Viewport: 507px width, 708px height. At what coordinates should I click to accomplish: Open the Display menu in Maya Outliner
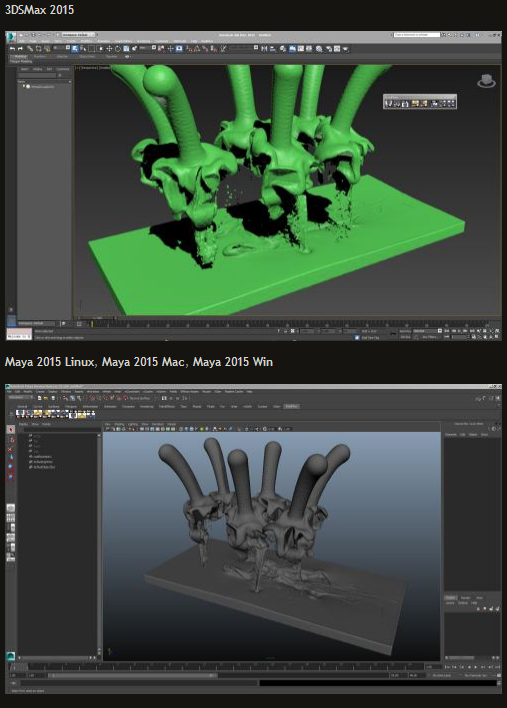tap(23, 424)
